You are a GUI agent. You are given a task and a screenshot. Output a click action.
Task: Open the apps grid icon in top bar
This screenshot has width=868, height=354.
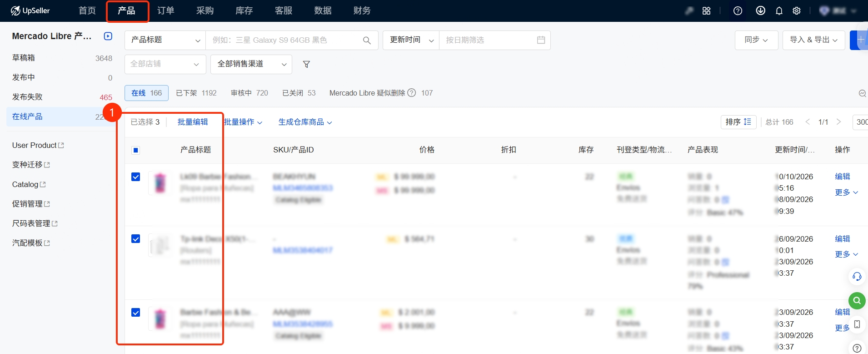tap(706, 10)
